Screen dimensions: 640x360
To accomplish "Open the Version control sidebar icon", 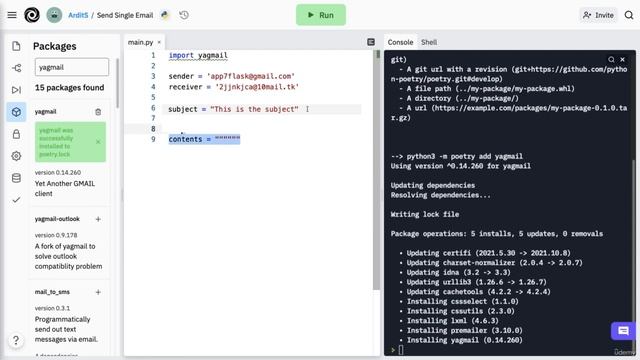I will (x=16, y=68).
